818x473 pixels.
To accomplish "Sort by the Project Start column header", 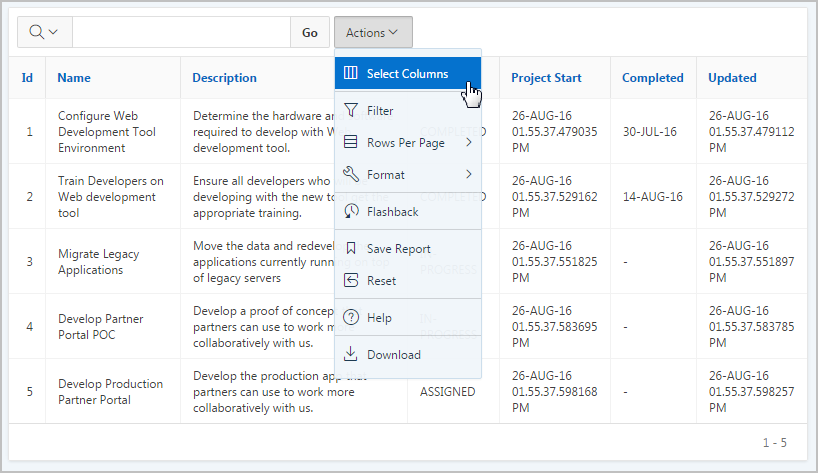I will pos(545,77).
